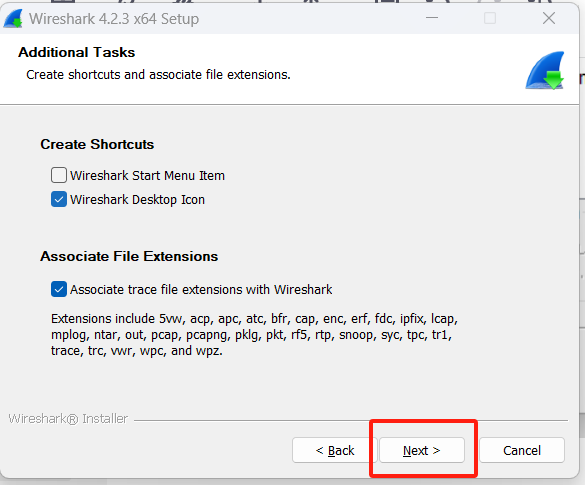Image resolution: width=585 pixels, height=485 pixels.
Task: Click the greyed-out maximize window button
Action: [x=490, y=18]
